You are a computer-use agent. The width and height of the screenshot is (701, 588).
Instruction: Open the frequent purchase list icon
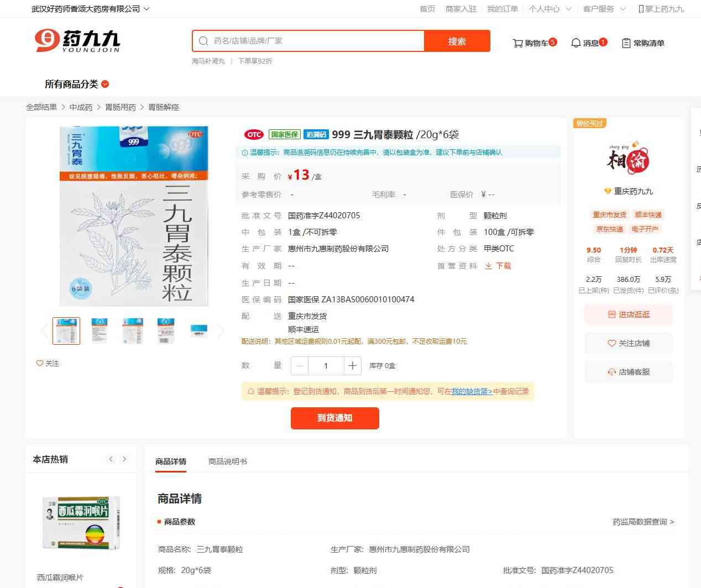coord(626,43)
